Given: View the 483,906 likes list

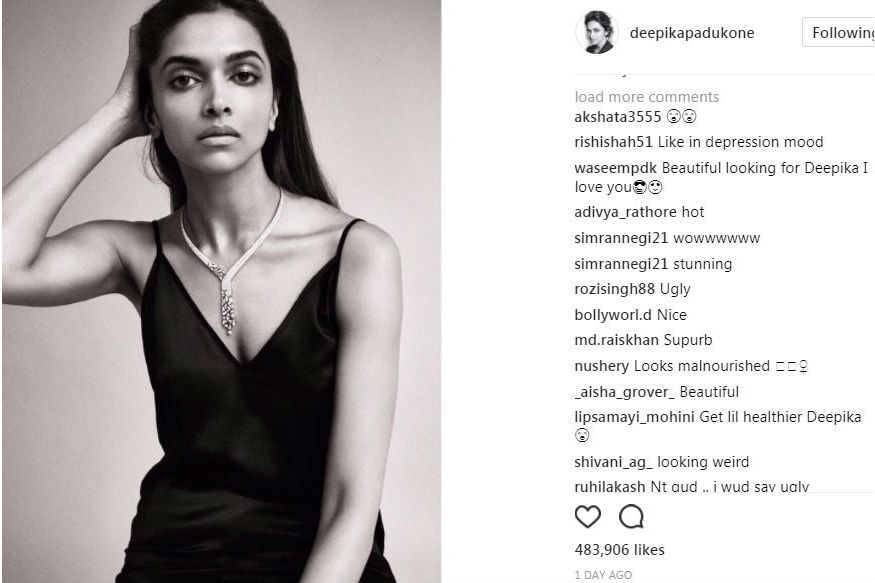Looking at the screenshot, I should coord(619,550).
